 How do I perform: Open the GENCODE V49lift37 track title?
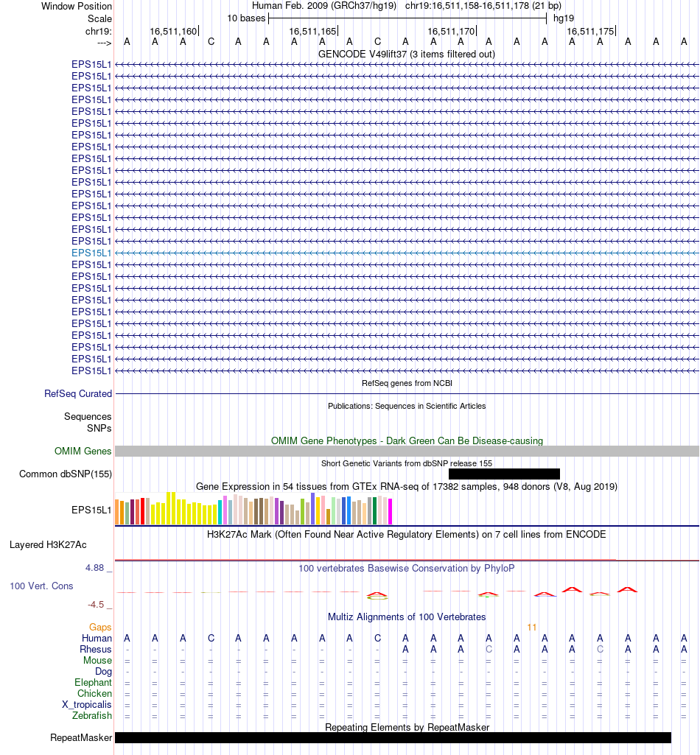click(x=407, y=54)
